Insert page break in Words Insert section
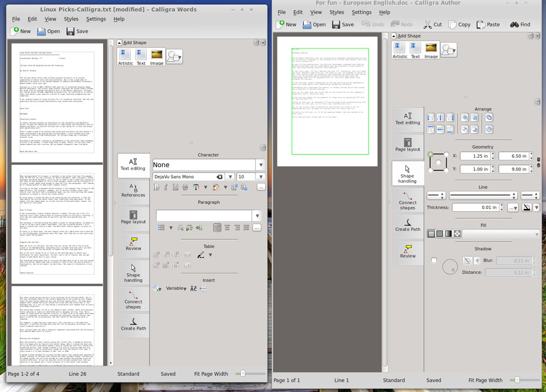546x392 pixels. (x=203, y=288)
